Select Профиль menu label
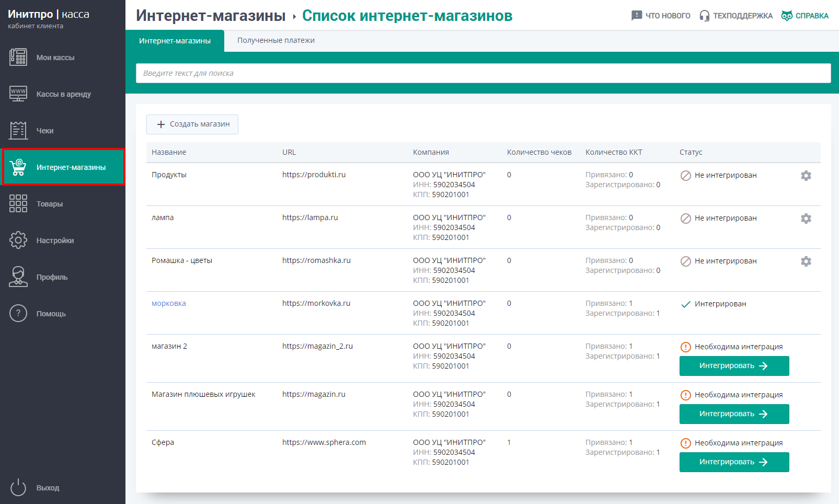 pos(52,277)
